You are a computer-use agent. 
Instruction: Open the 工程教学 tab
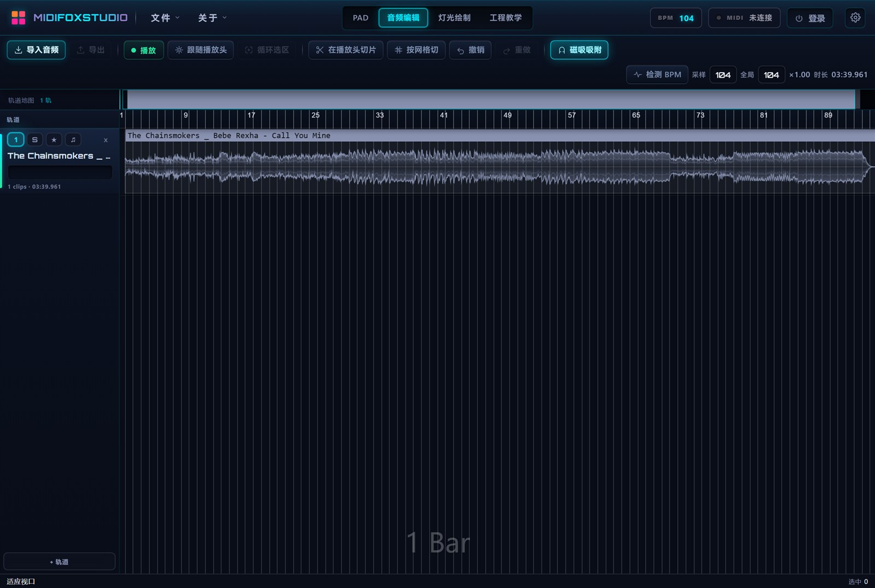(x=505, y=18)
